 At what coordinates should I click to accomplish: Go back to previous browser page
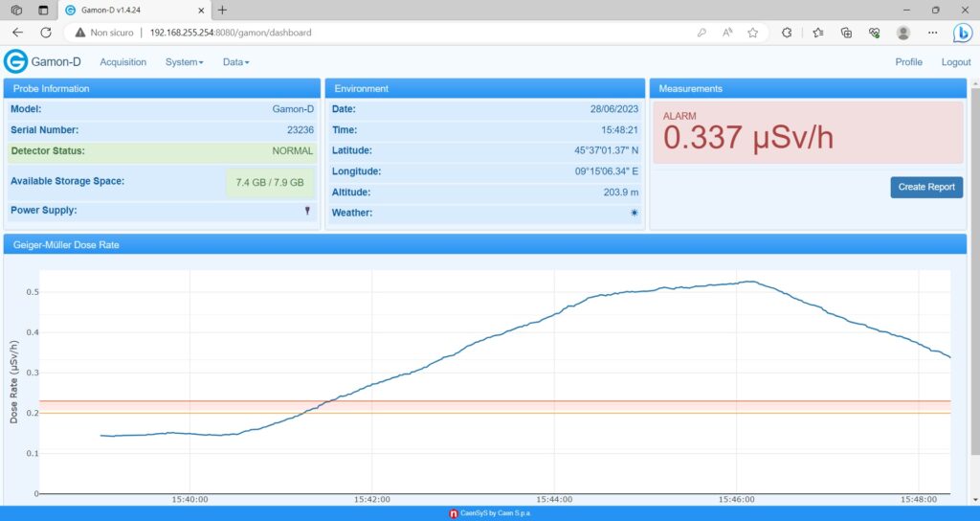tap(17, 33)
